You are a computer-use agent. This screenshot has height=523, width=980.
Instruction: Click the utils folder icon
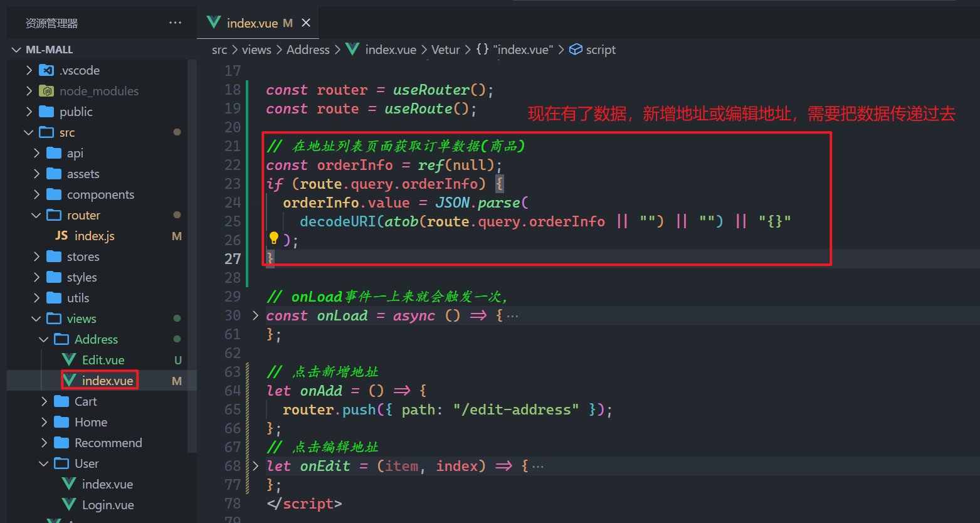[x=54, y=298]
